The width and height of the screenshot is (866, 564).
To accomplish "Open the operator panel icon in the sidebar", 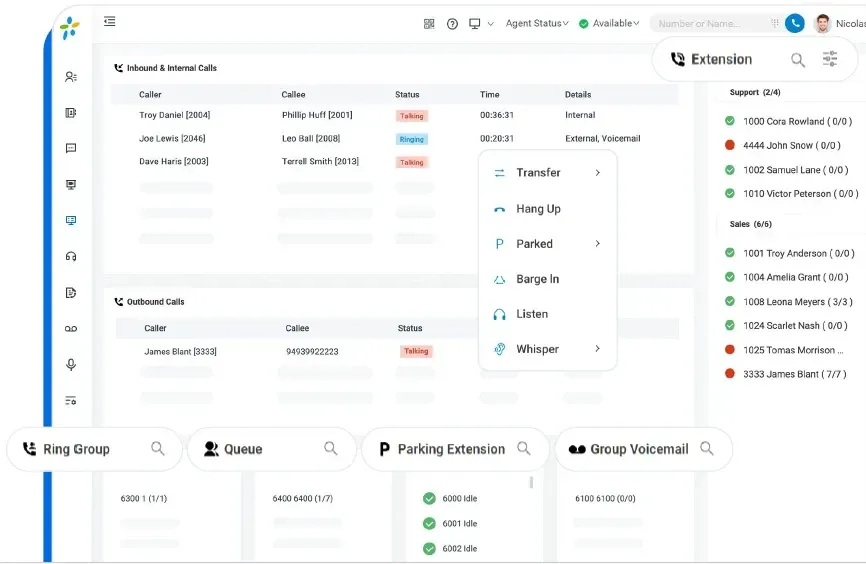I will tap(71, 220).
